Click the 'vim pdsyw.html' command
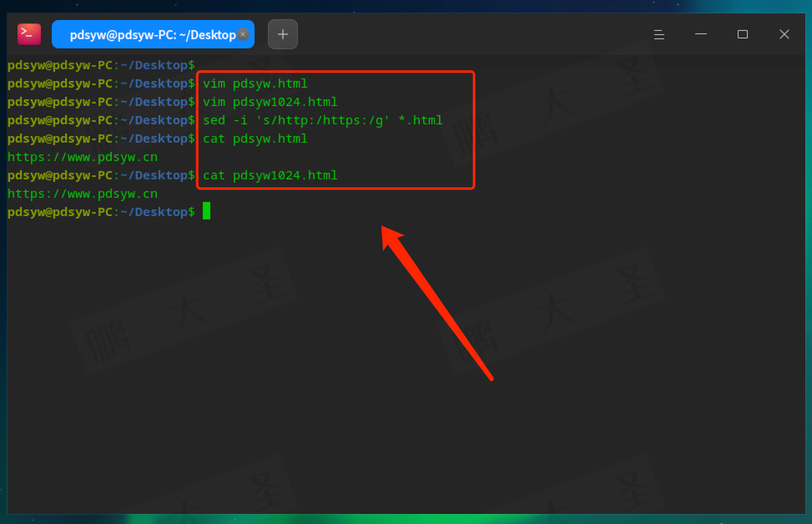This screenshot has height=524, width=812. coord(255,84)
